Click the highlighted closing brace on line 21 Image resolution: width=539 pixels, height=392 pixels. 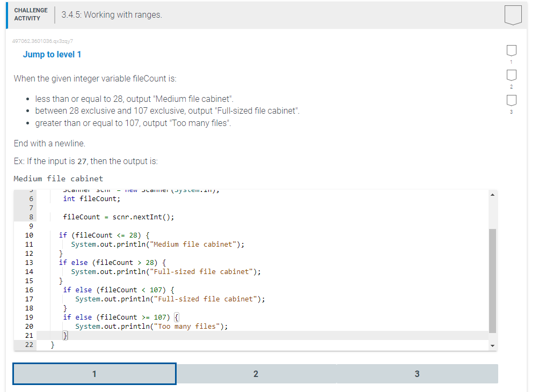tap(65, 335)
